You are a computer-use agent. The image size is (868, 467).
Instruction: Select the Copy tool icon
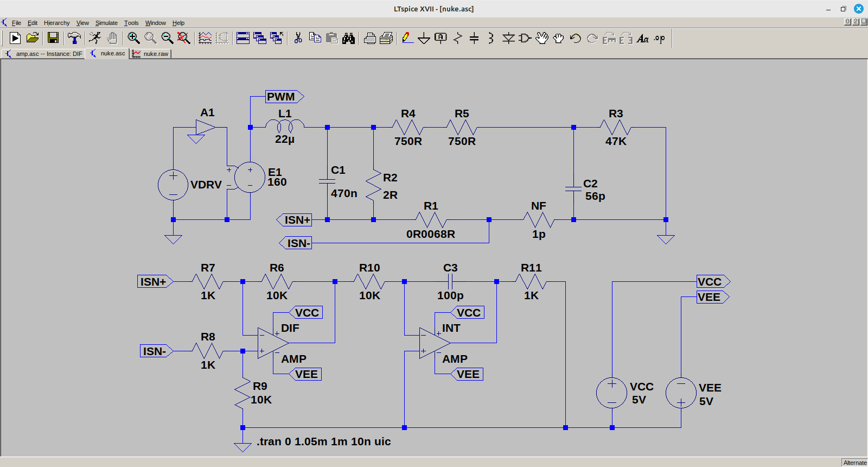tap(315, 38)
